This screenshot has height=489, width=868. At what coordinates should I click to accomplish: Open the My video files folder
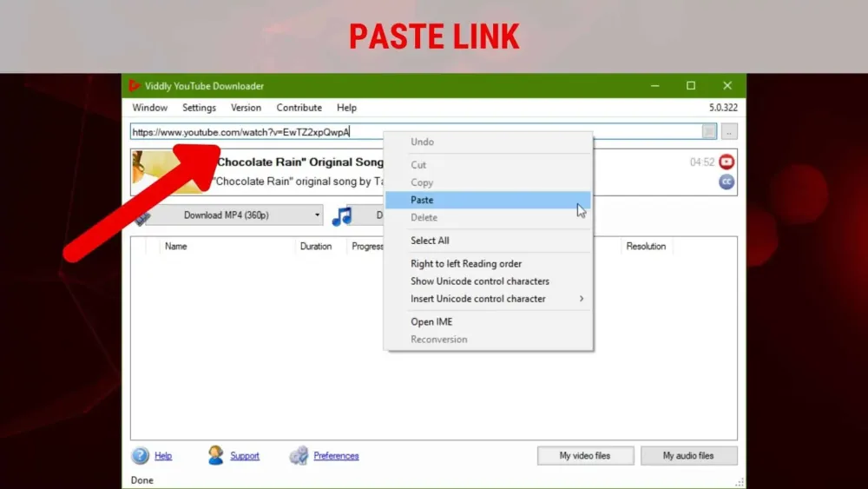[x=585, y=456]
